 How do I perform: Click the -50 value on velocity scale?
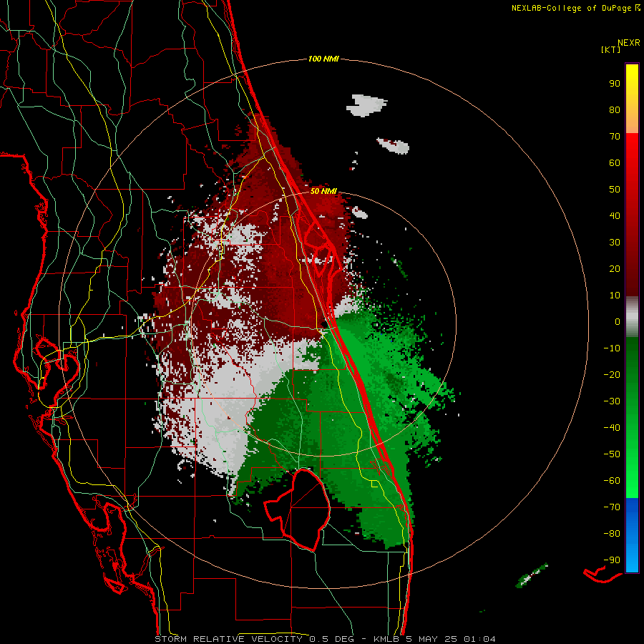point(612,454)
